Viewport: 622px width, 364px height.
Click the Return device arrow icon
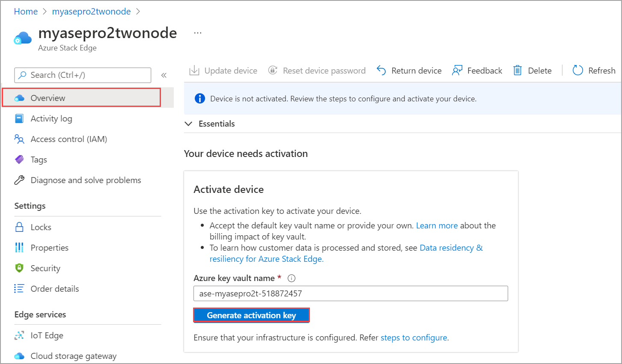(381, 71)
